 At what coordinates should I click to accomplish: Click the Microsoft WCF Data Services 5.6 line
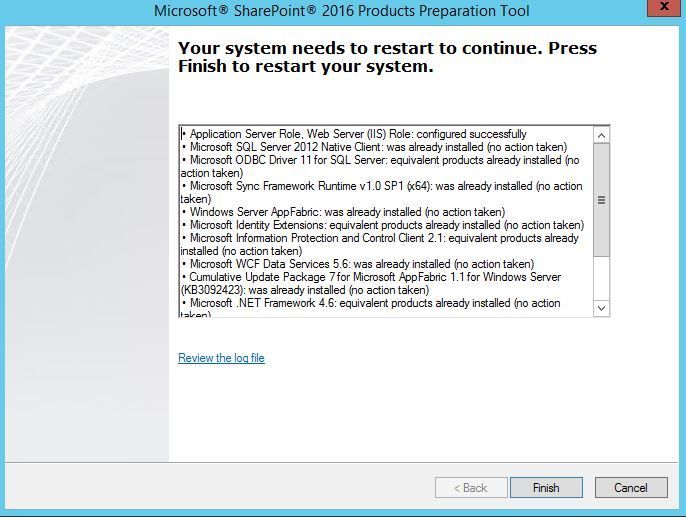point(358,264)
